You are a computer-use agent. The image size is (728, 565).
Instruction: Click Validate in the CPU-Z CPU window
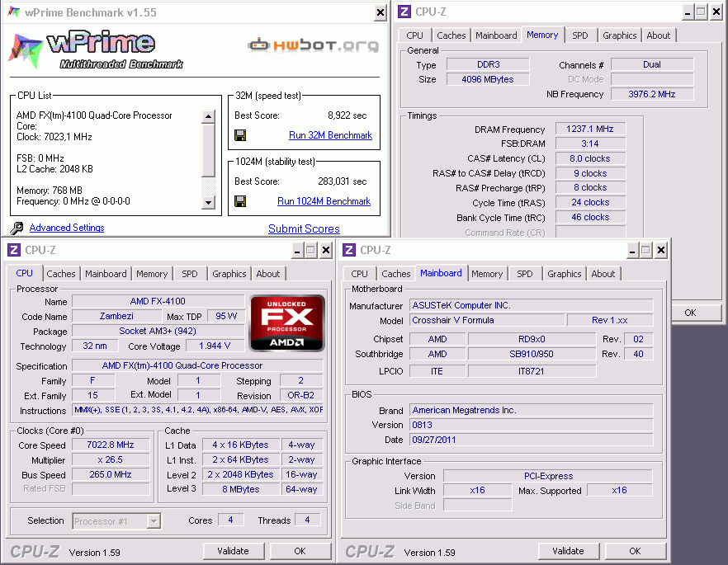click(234, 551)
